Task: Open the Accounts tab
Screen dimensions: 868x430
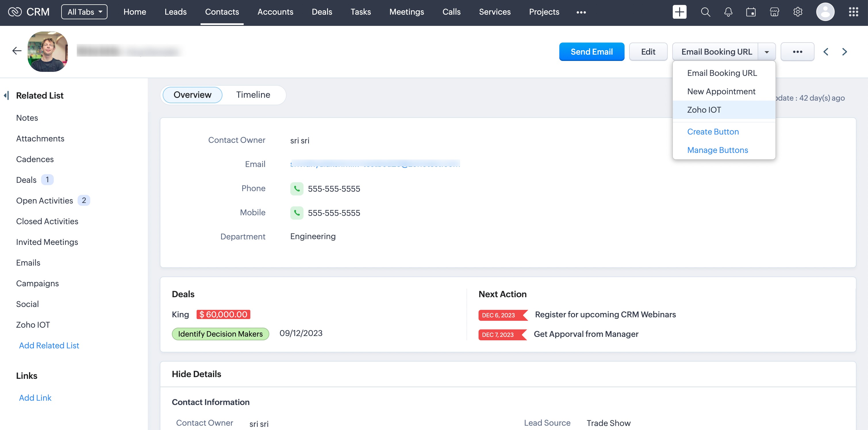Action: tap(275, 12)
